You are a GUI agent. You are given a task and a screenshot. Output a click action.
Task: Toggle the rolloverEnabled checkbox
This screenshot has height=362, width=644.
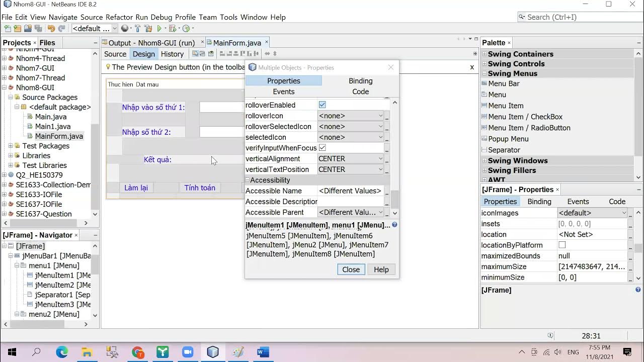(x=322, y=105)
